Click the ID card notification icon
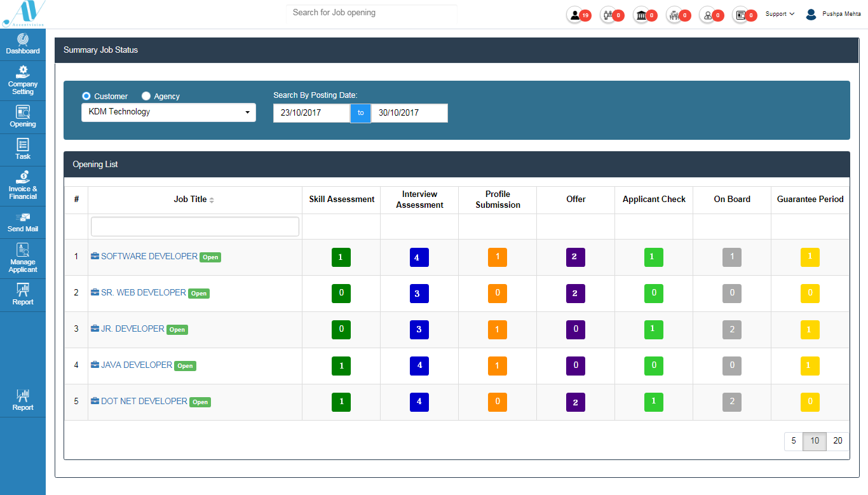The image size is (868, 495). (x=740, y=15)
